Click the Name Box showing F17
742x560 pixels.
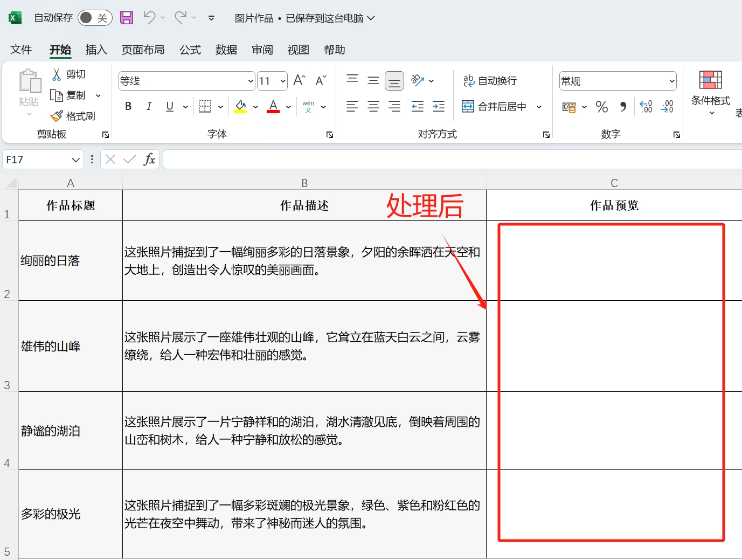[x=38, y=159]
